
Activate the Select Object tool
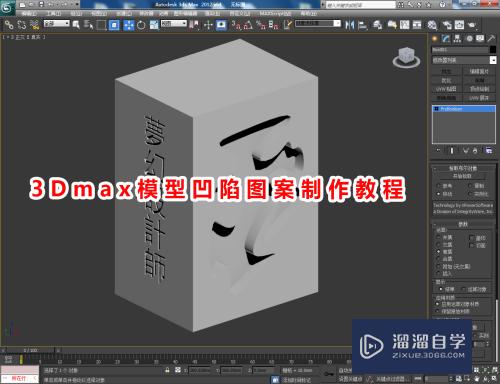pos(76,25)
